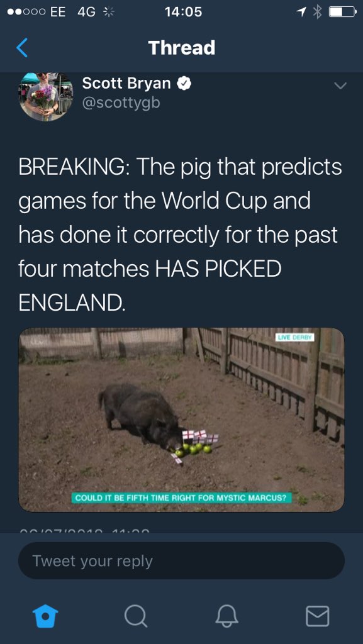Image resolution: width=363 pixels, height=644 pixels.
Task: Tap the BREAKING tweet text
Action: [x=181, y=234]
